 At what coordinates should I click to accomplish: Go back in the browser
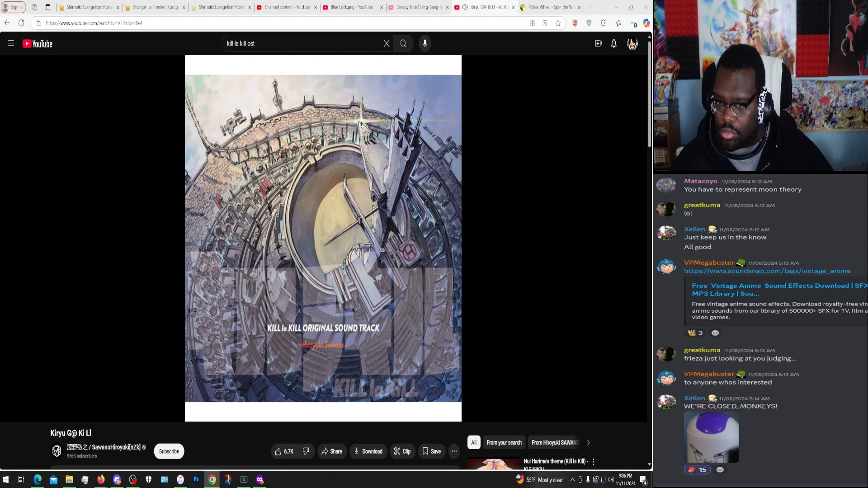point(7,23)
